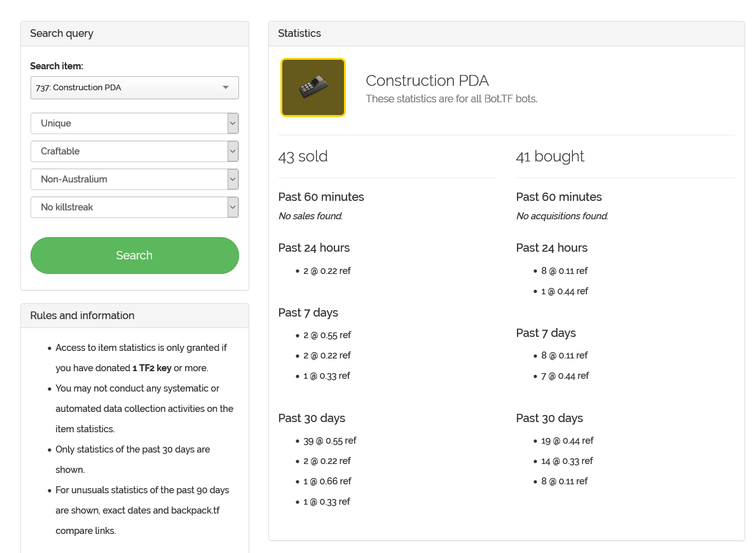Click the bold 1 TF2 key text
Image resolution: width=756 pixels, height=553 pixels.
pyautogui.click(x=152, y=368)
